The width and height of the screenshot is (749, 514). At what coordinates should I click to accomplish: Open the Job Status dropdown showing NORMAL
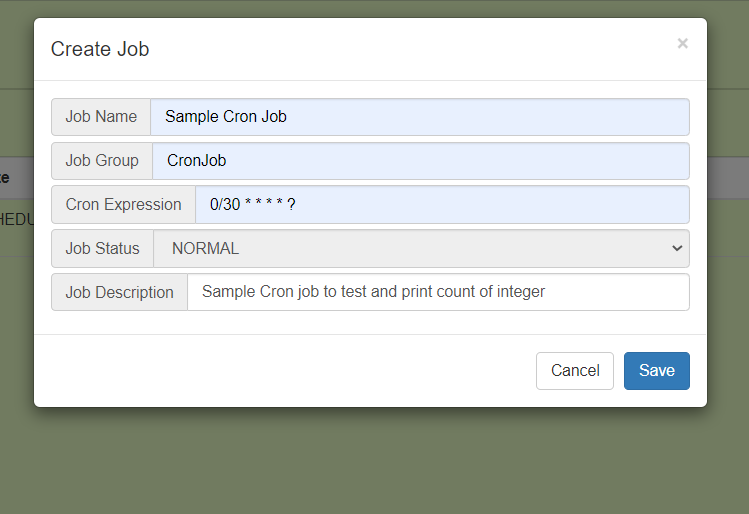coord(420,249)
